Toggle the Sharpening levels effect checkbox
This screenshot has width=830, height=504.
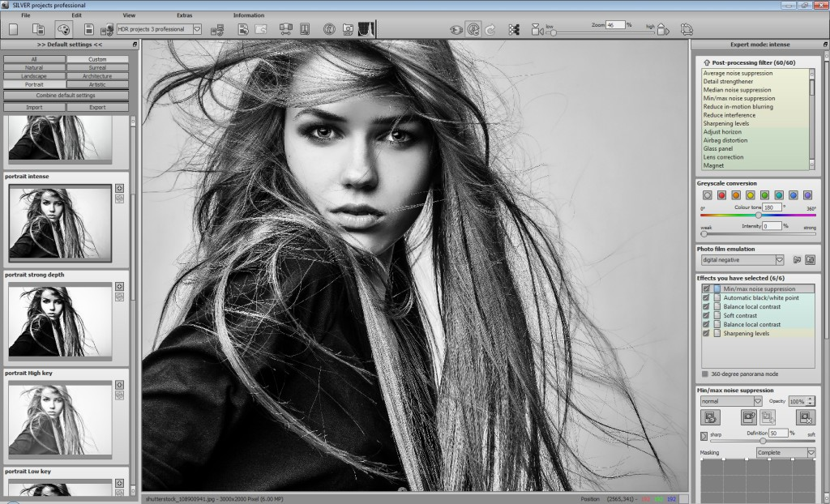pos(706,333)
